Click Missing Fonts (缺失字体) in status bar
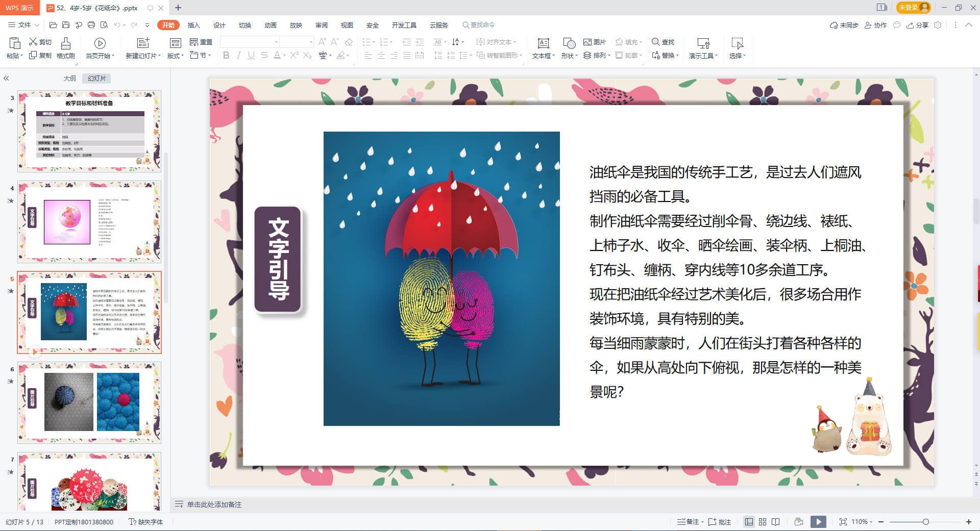Screen dimensions: 980x531 coord(145,522)
